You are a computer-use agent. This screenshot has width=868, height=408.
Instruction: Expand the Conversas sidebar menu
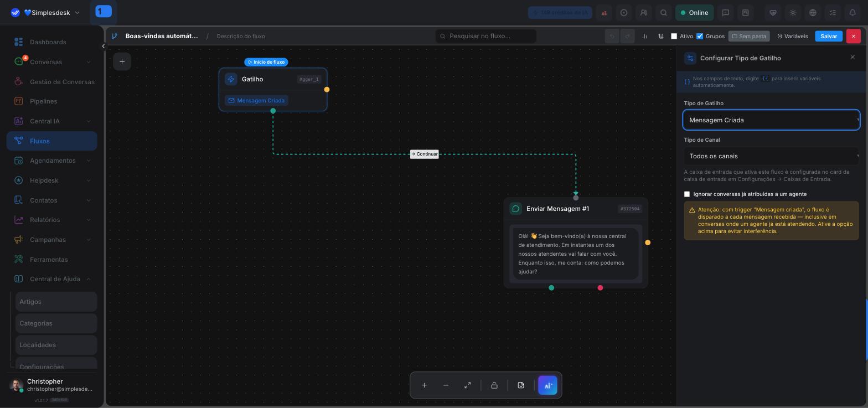pos(89,62)
